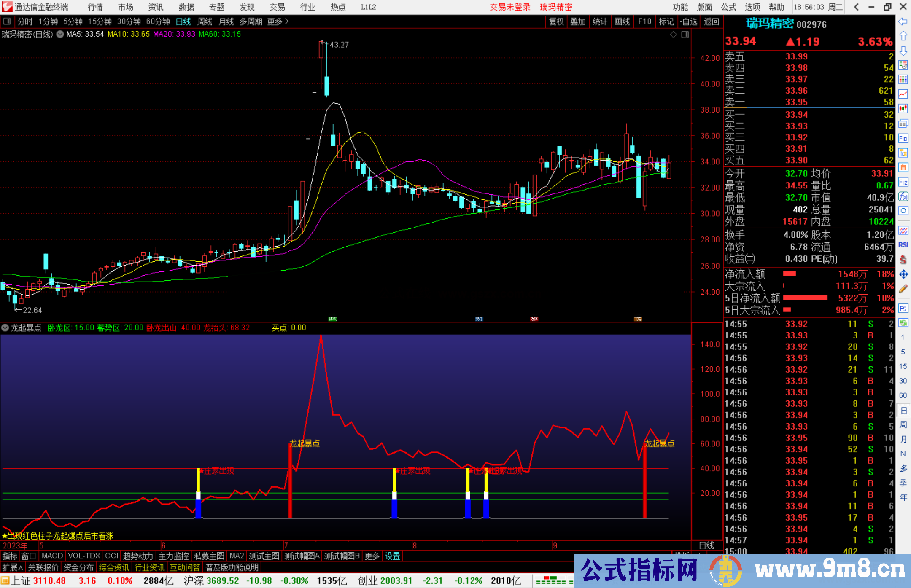Collapse the 龙起暴点 indicator dropdown arrow
The image size is (911, 588).
tap(5, 328)
